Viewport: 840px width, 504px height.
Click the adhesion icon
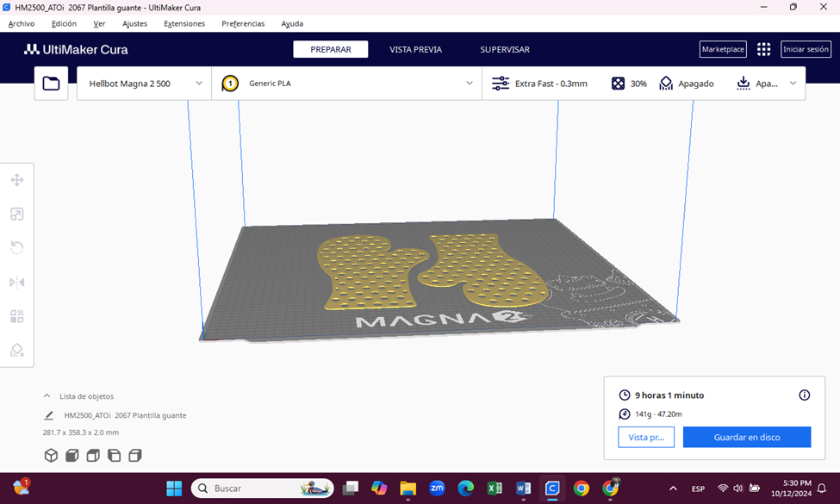(x=743, y=84)
